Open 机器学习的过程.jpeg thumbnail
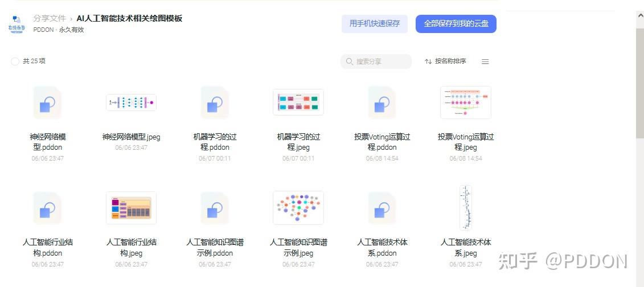The image size is (644, 287). (298, 102)
